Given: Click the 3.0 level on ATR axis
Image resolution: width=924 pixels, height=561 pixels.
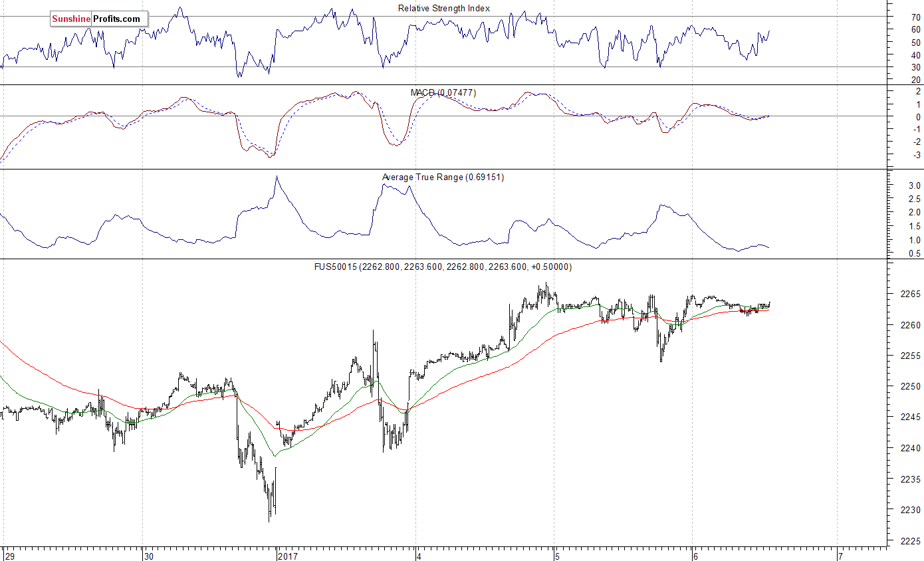Looking at the screenshot, I should (915, 185).
